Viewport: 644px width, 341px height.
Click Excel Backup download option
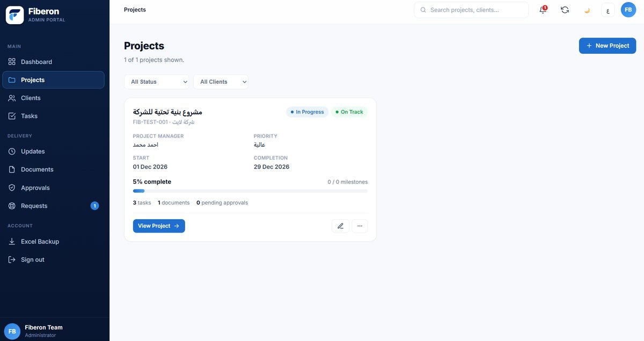click(53, 242)
